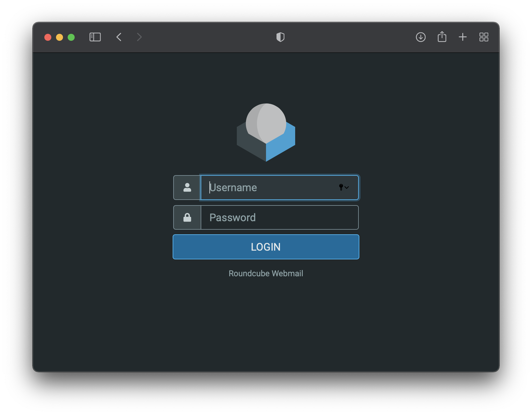Click the key autofill icon in Username

coord(341,187)
